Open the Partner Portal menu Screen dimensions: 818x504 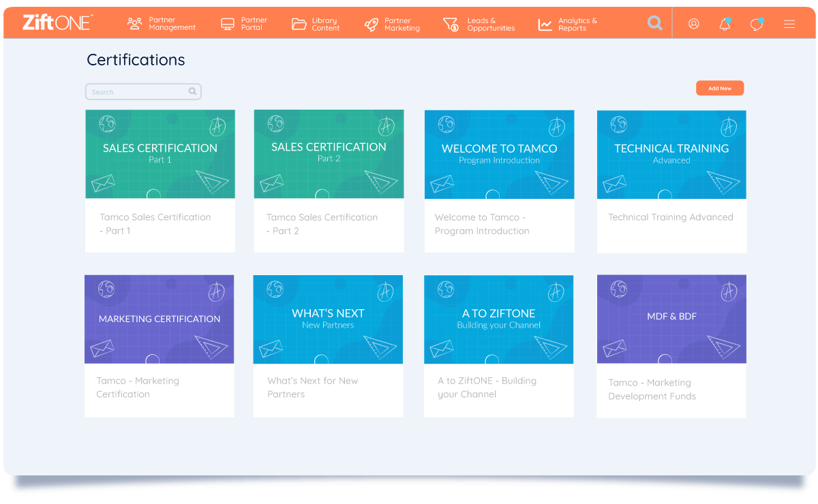(x=244, y=25)
